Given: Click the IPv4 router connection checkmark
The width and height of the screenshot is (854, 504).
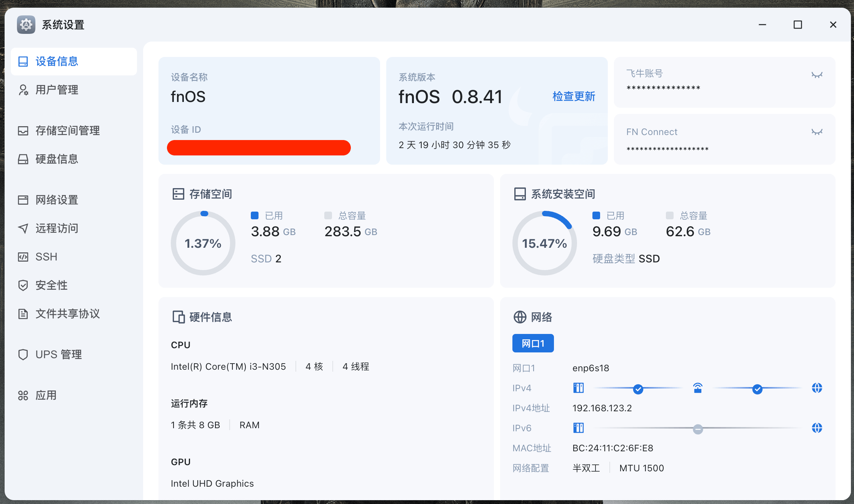Looking at the screenshot, I should pos(638,389).
